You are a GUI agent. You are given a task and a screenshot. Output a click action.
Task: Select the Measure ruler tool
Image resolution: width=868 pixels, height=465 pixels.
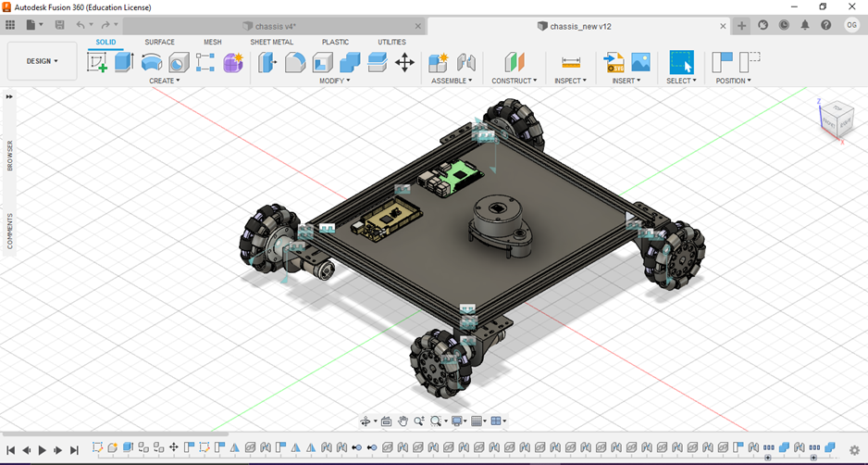(x=570, y=62)
